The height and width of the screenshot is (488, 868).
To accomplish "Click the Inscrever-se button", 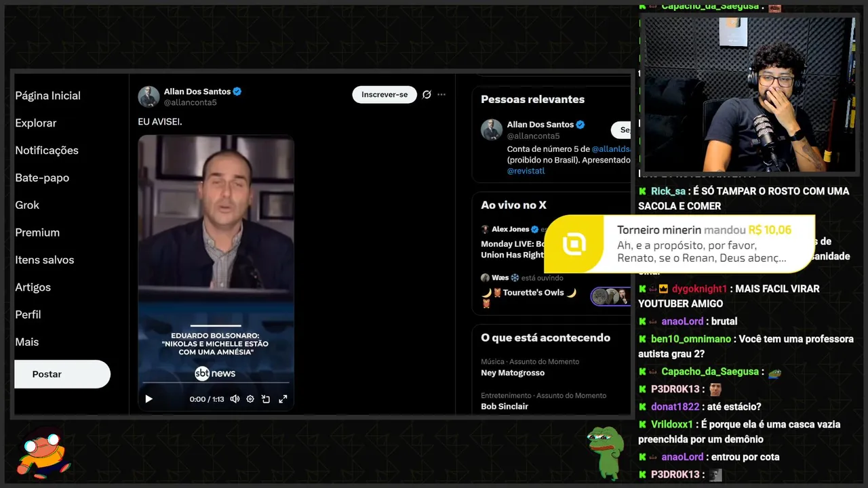I will (x=384, y=95).
